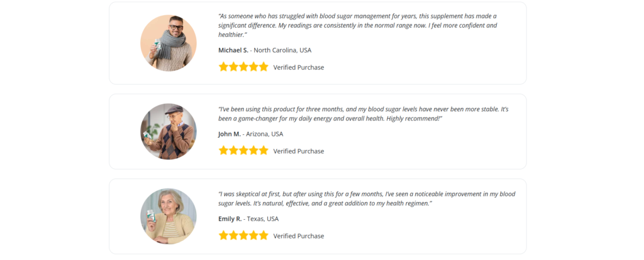Click Verified Purchase under John's review
The height and width of the screenshot is (260, 644).
299,151
